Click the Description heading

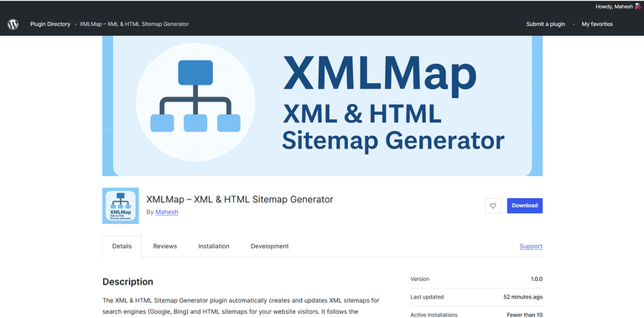(x=127, y=282)
